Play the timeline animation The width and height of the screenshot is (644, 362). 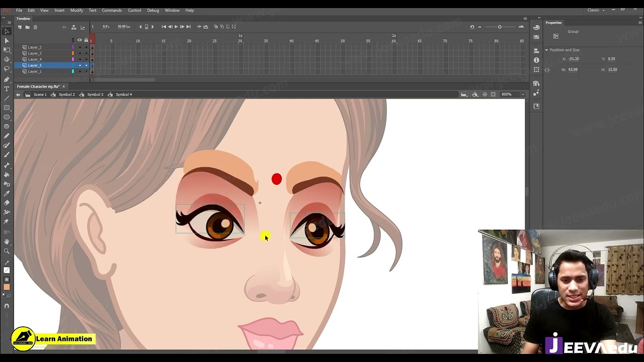176,27
